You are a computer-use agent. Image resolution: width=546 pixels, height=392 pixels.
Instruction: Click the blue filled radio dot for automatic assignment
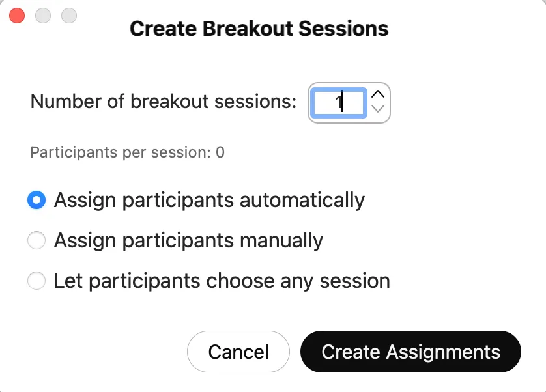click(x=36, y=200)
